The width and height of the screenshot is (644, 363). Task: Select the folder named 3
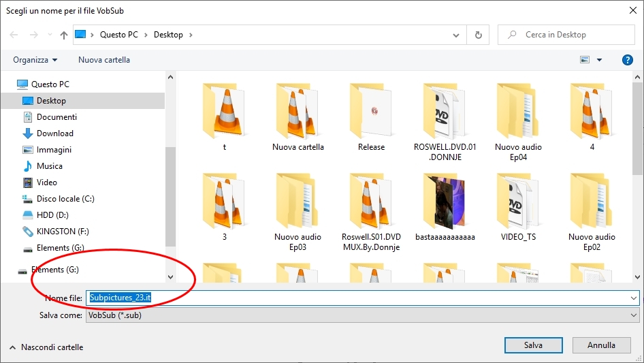click(224, 207)
